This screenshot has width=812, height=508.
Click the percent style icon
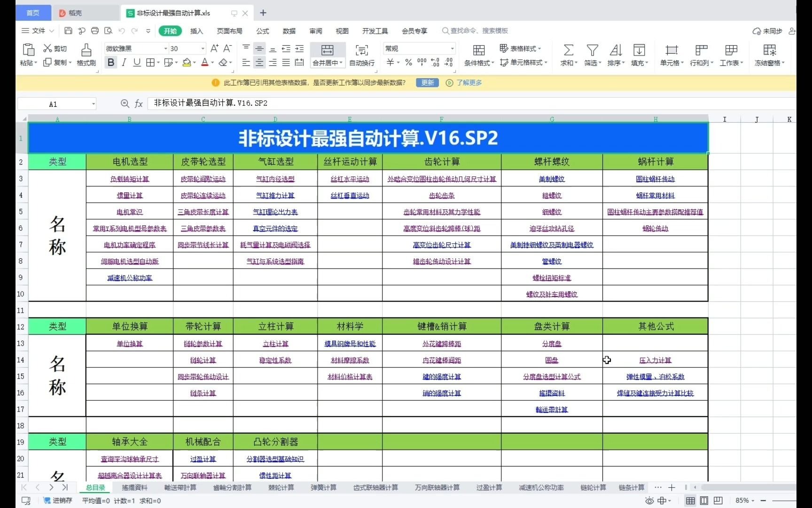pyautogui.click(x=408, y=62)
